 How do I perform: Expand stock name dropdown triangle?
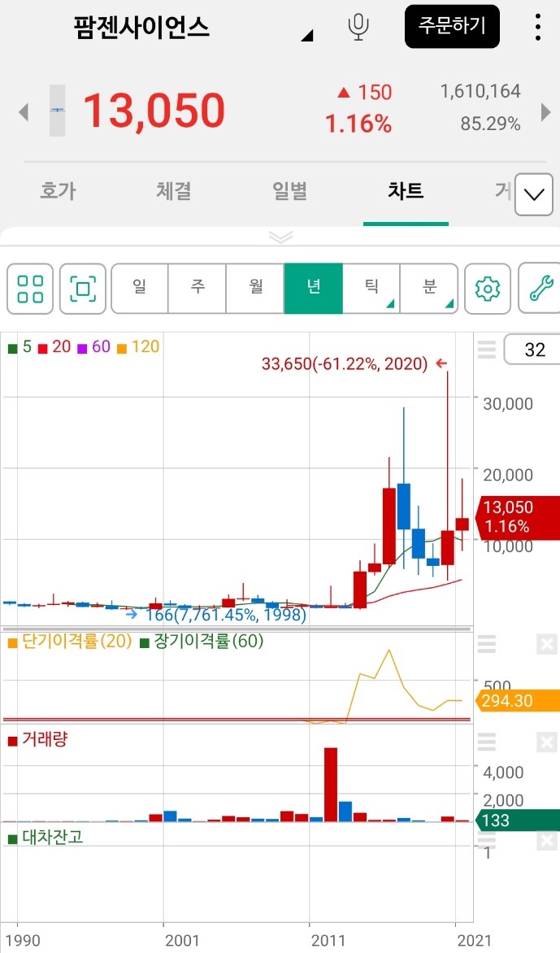click(x=306, y=35)
